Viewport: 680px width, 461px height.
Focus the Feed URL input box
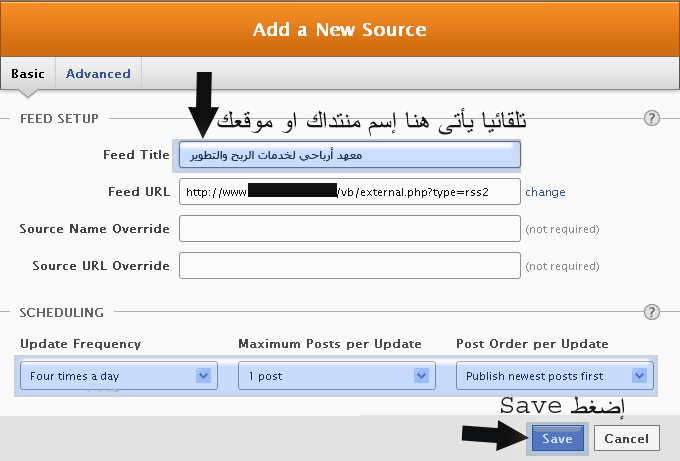click(x=349, y=192)
